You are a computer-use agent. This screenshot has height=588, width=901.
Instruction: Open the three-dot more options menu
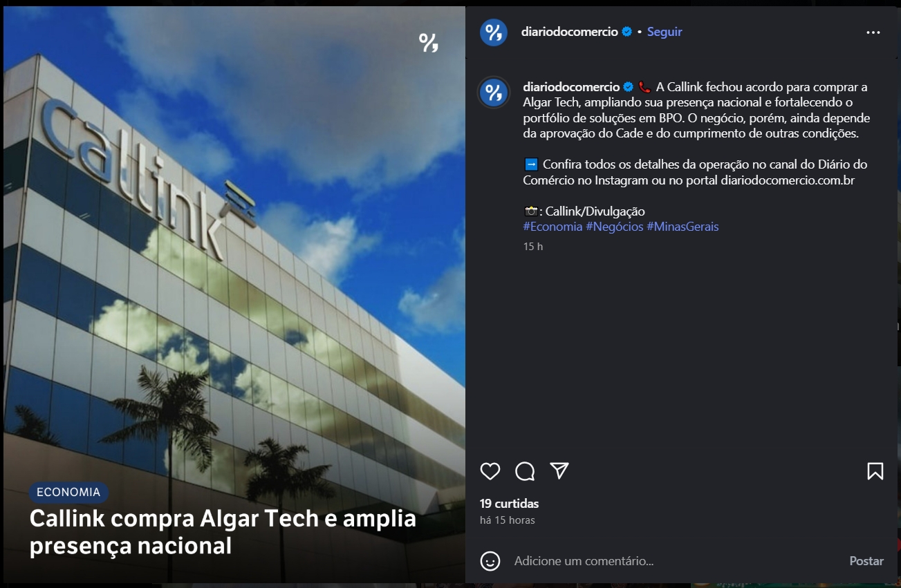click(873, 32)
